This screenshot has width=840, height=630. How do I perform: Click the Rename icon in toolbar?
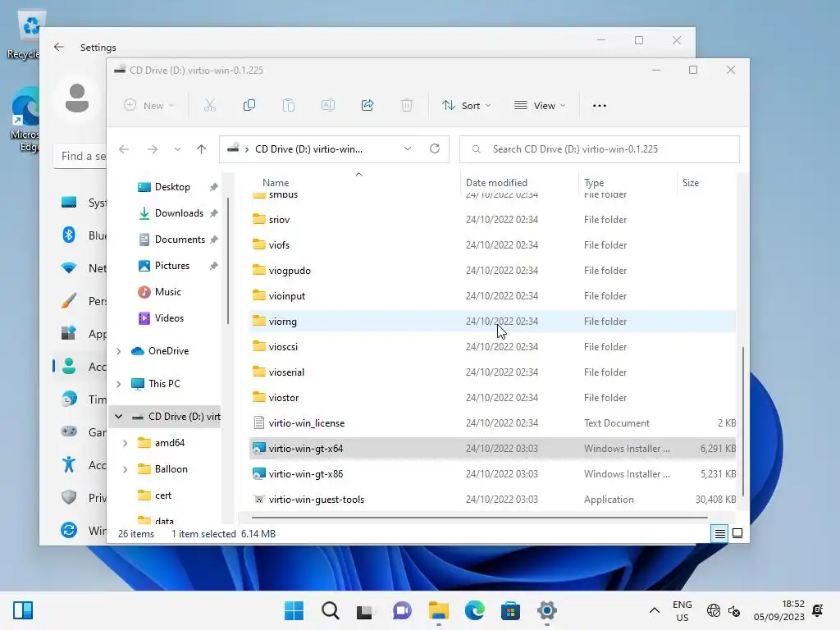[328, 106]
